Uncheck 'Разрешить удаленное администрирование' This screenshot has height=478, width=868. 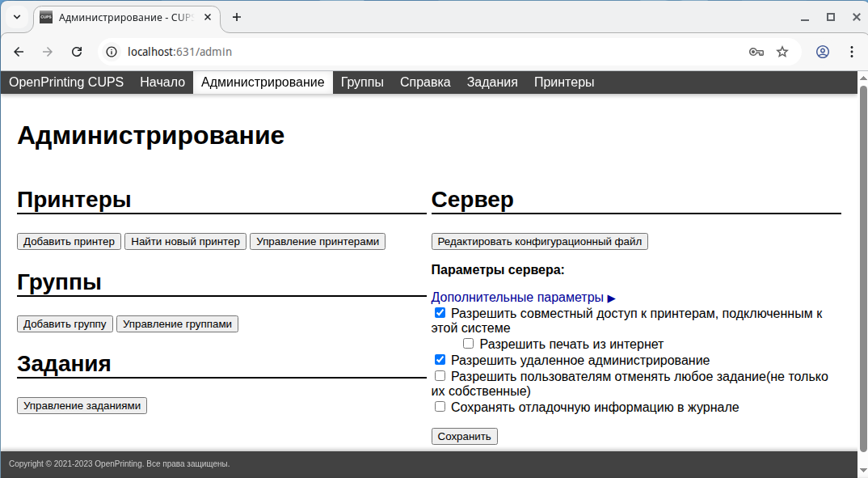(x=440, y=360)
